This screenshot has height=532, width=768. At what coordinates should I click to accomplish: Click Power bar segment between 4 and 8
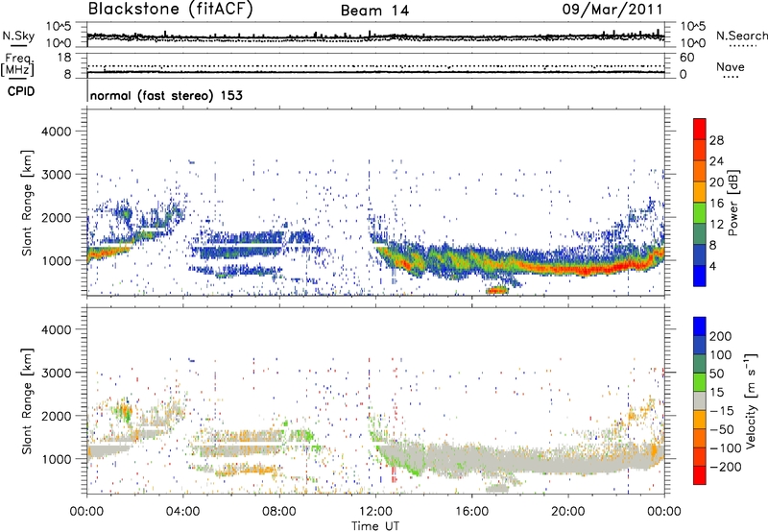(x=700, y=255)
